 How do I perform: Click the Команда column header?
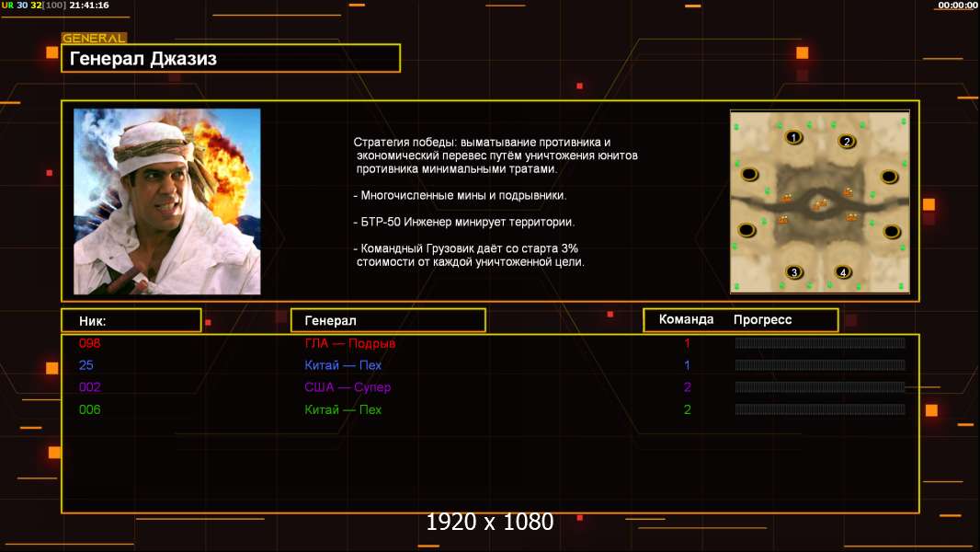coord(686,319)
